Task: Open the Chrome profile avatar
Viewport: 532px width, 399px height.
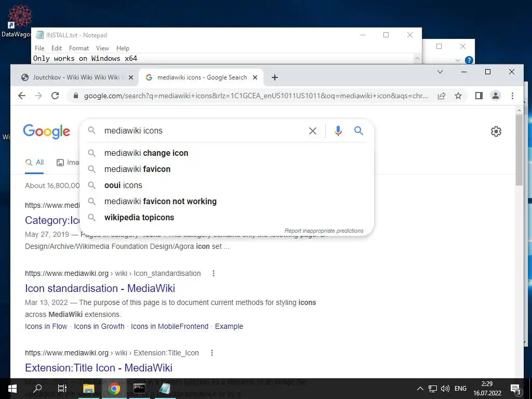Action: [x=495, y=96]
